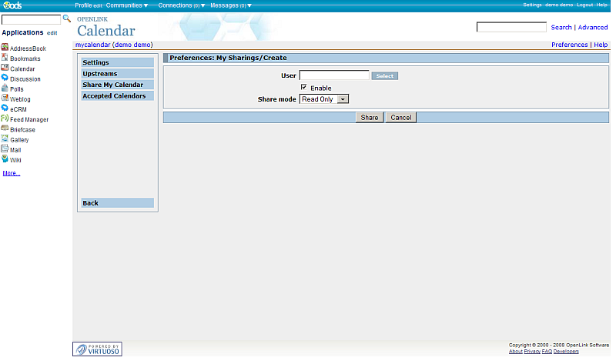Click the magnifier search icon at top left
Image resolution: width=616 pixels, height=364 pixels.
pyautogui.click(x=67, y=18)
